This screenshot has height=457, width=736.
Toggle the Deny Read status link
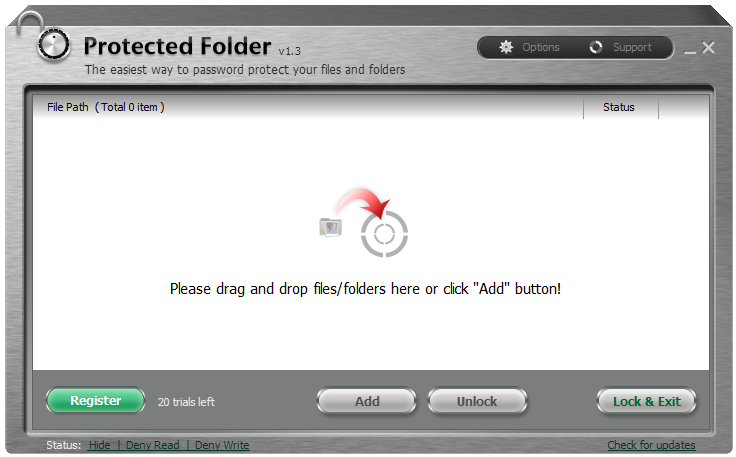(x=153, y=445)
